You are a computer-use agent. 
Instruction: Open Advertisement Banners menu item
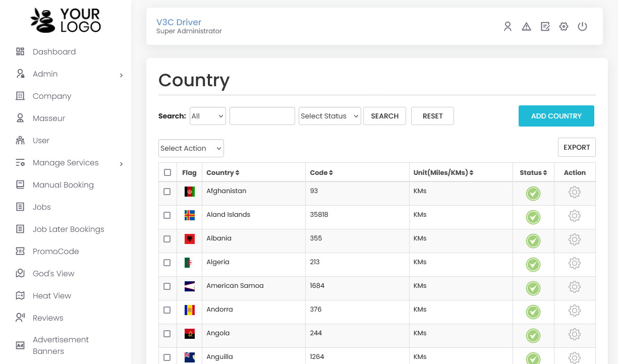click(61, 345)
